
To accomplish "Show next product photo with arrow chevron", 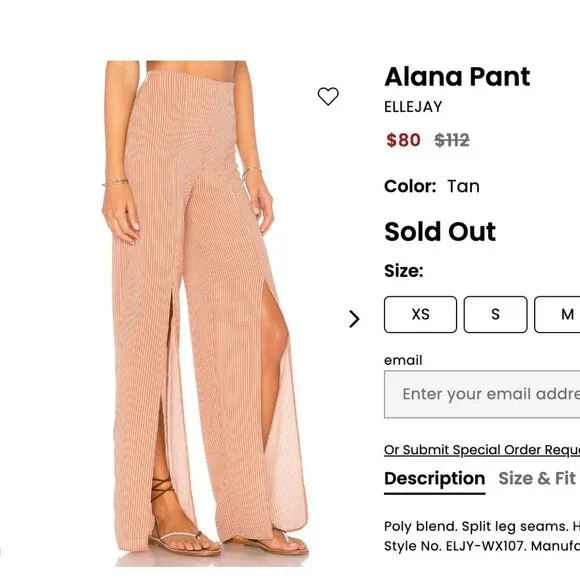I will [x=354, y=319].
